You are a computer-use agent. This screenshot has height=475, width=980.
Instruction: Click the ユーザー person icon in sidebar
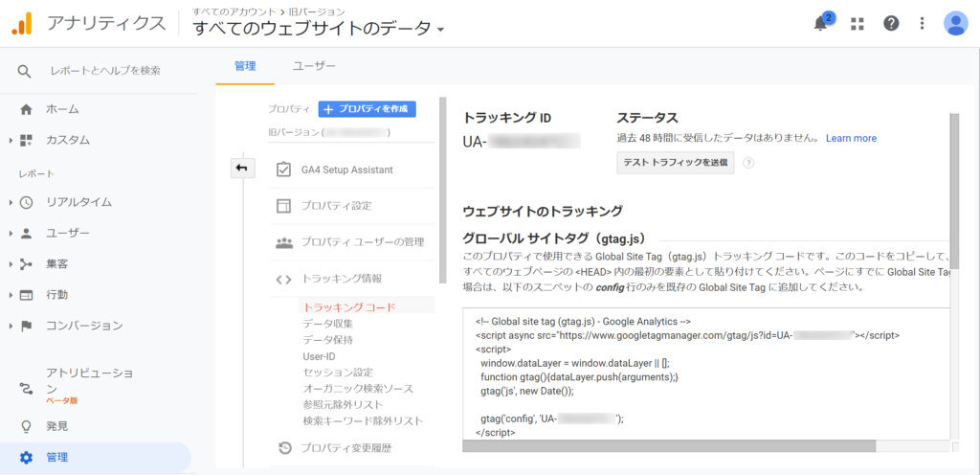tap(26, 233)
